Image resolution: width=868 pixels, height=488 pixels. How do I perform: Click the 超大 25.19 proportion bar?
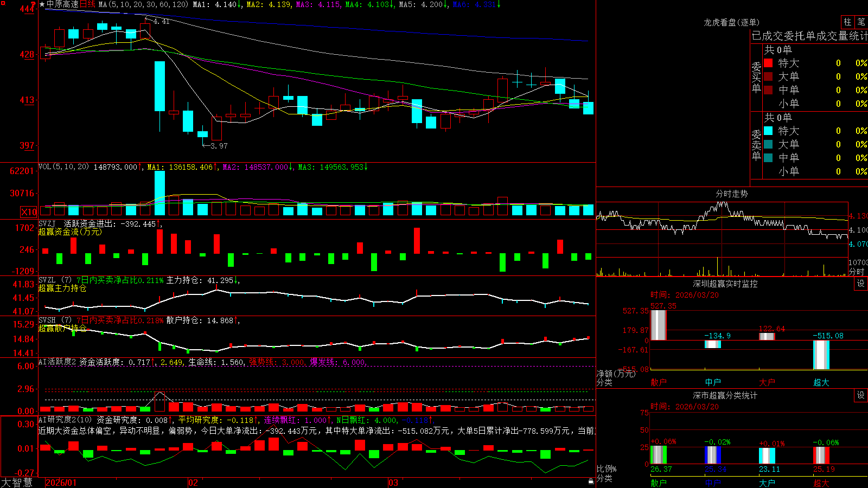point(821,455)
